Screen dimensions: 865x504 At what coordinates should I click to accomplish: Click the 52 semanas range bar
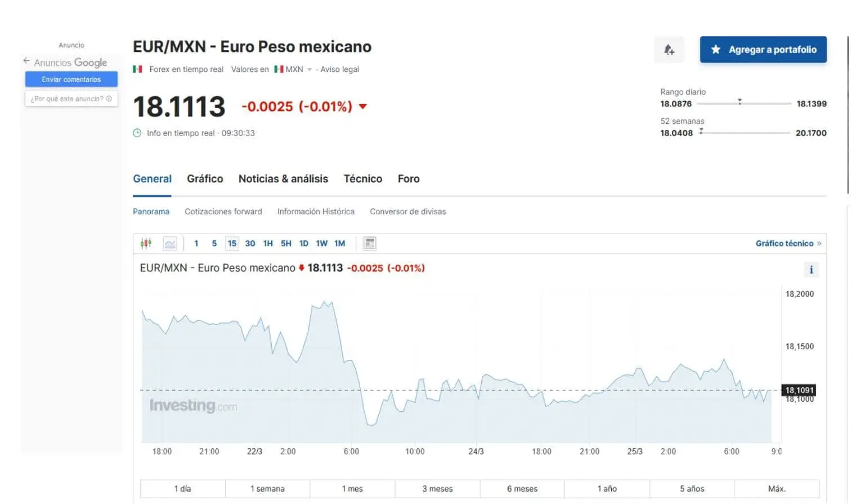(744, 133)
